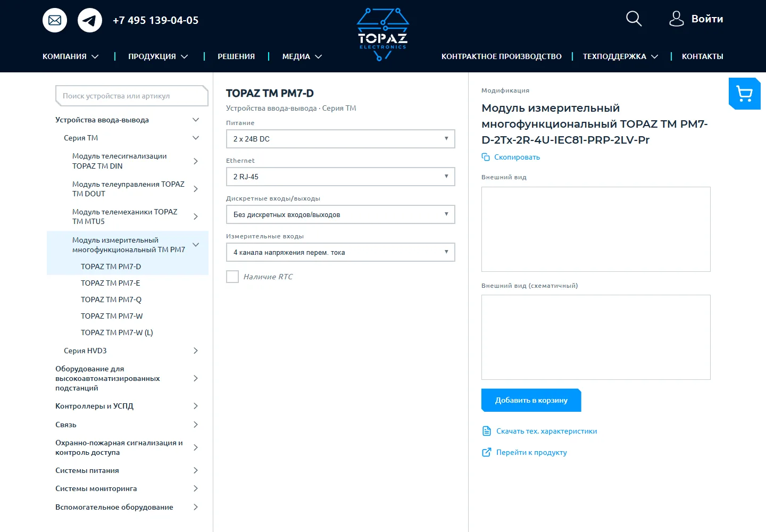Open the КОМПАНИЯ menu
Screen dimensions: 766x532
click(x=71, y=56)
